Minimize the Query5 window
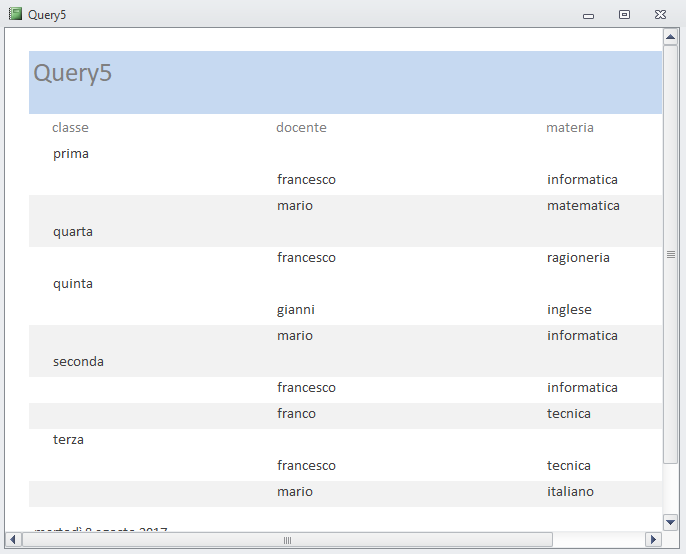686x554 pixels. pos(588,15)
